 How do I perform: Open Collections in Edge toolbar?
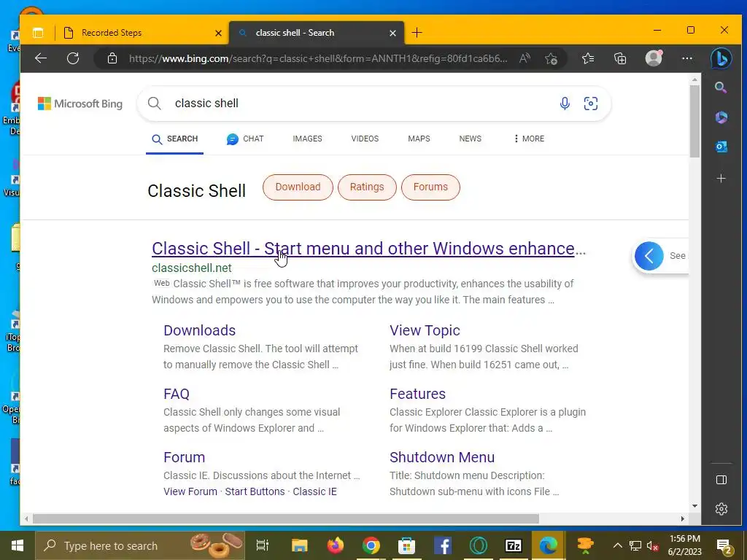click(x=620, y=58)
